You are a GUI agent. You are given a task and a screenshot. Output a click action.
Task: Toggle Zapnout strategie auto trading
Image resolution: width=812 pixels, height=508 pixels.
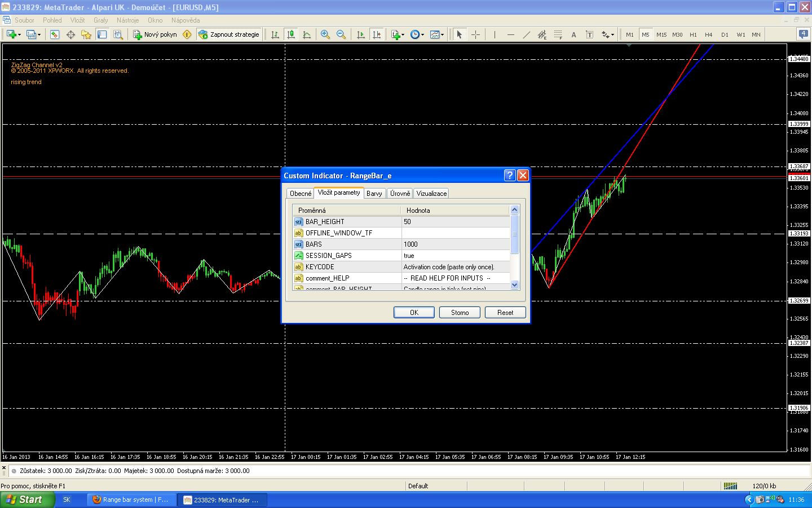[229, 34]
